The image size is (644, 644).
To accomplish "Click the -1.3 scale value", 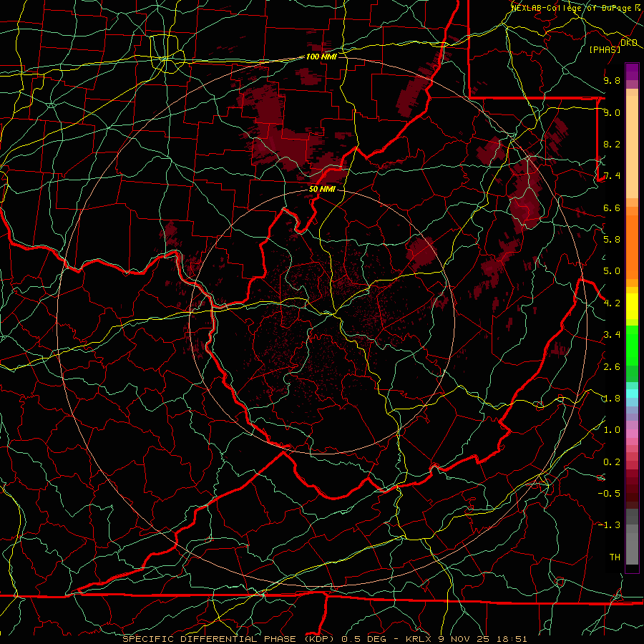I will pyautogui.click(x=609, y=525).
